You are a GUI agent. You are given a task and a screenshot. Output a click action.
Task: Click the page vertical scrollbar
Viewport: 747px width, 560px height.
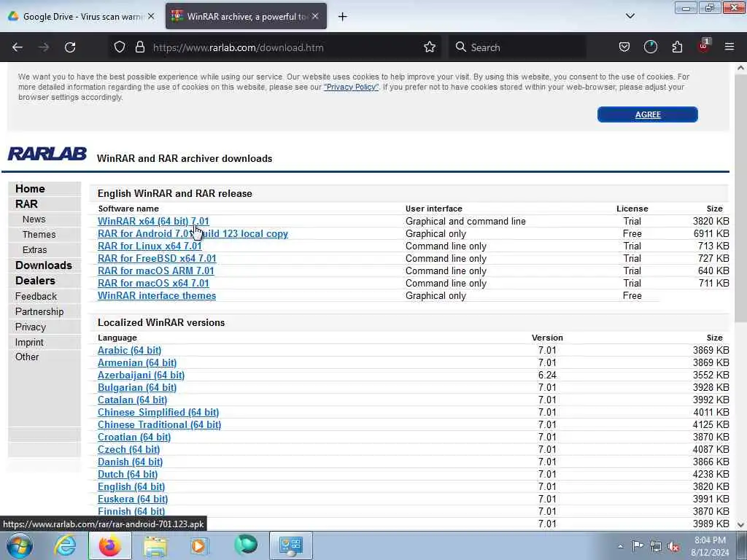pyautogui.click(x=740, y=200)
